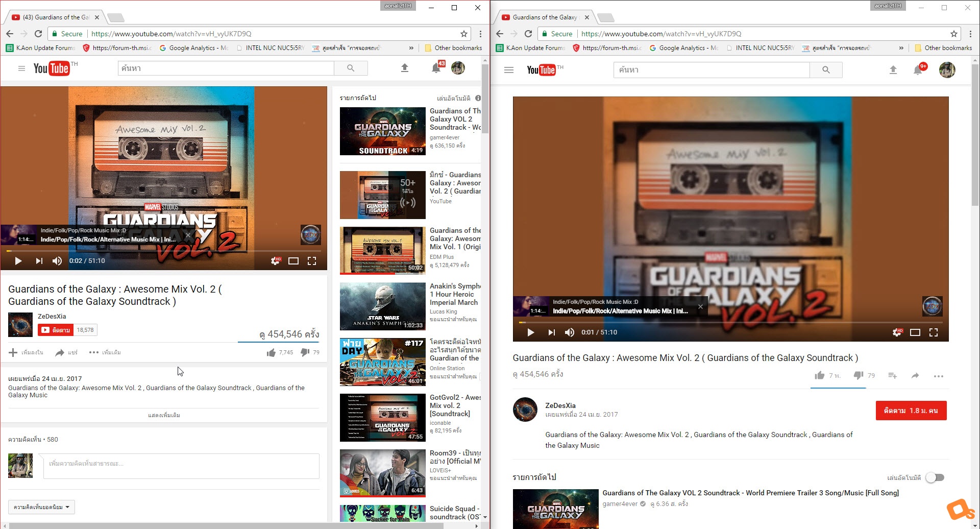Click red subscribe button in left window
980x529 pixels.
pyautogui.click(x=56, y=330)
